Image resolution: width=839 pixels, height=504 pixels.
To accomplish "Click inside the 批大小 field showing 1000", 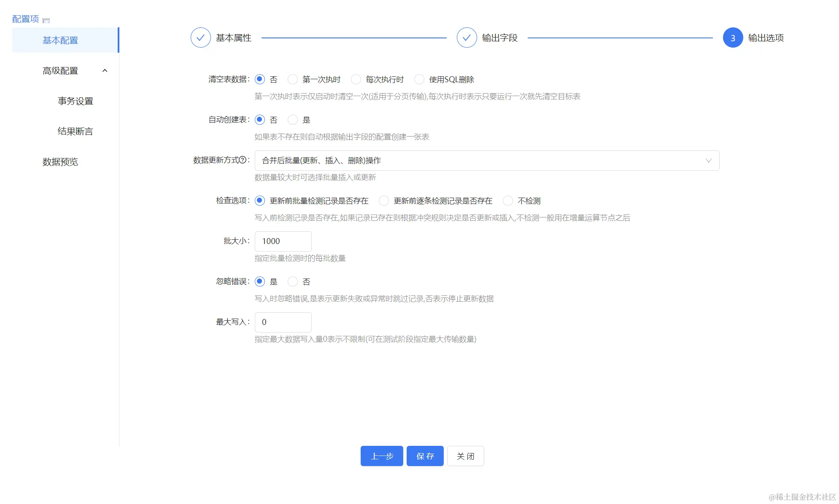I will (x=283, y=241).
